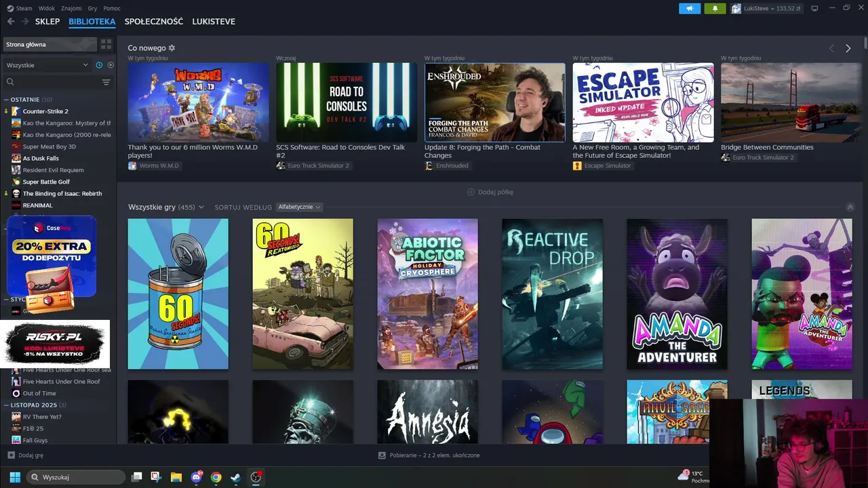The width and height of the screenshot is (868, 488).
Task: Go forward with the right navigation arrow
Action: tap(24, 22)
